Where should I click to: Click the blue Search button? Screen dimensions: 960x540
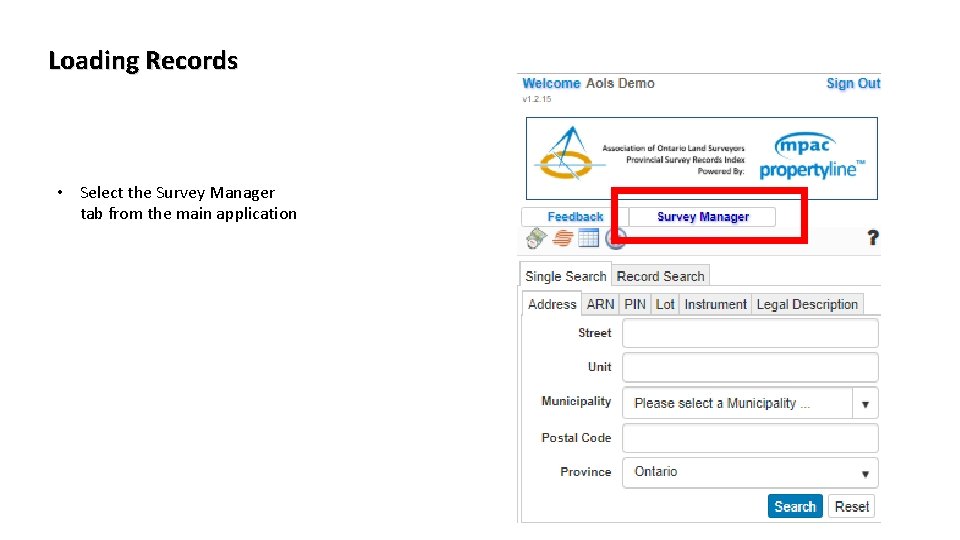click(795, 506)
